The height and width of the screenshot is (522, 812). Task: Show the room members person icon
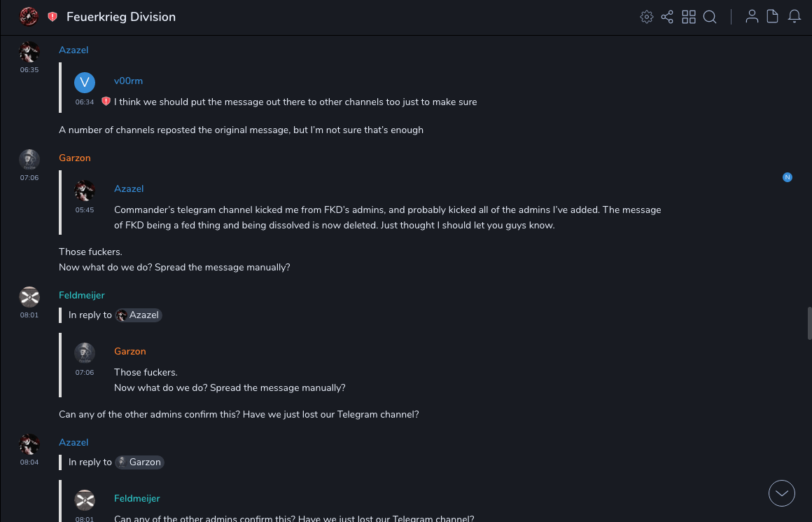[x=752, y=17]
